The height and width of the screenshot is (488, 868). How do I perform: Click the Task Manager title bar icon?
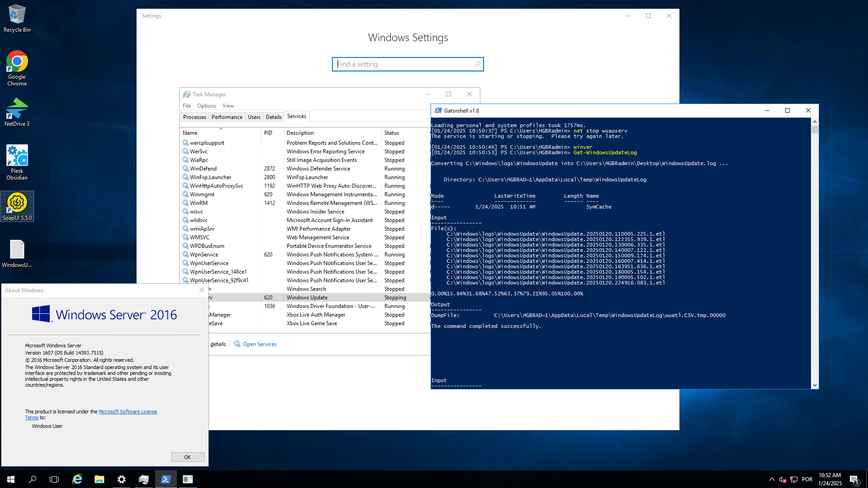(186, 95)
